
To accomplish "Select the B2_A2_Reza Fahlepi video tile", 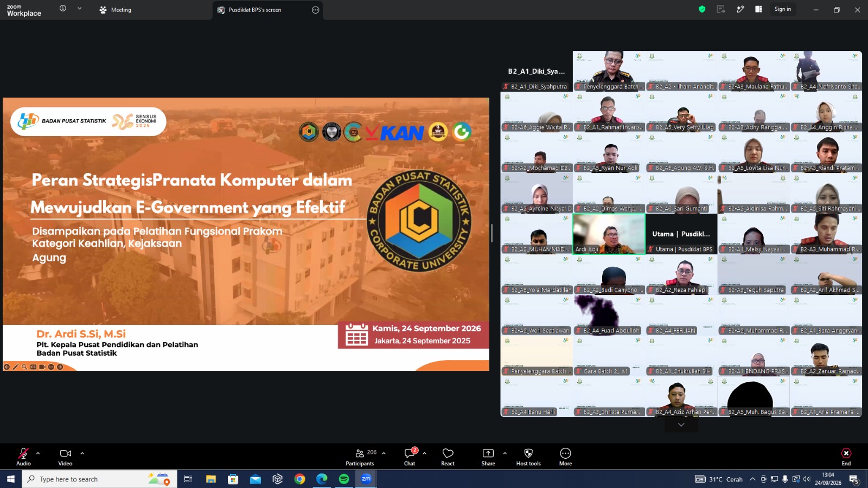I will [x=681, y=274].
